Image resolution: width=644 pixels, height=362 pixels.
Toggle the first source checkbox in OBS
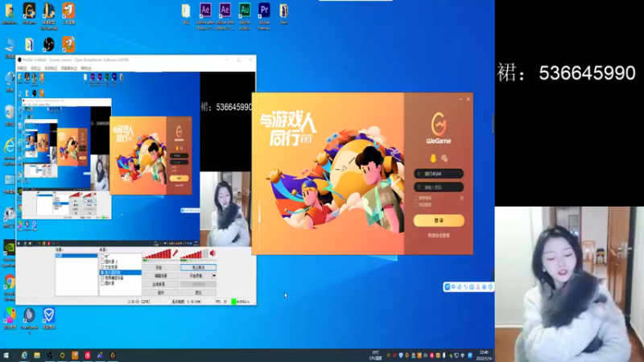click(x=103, y=256)
